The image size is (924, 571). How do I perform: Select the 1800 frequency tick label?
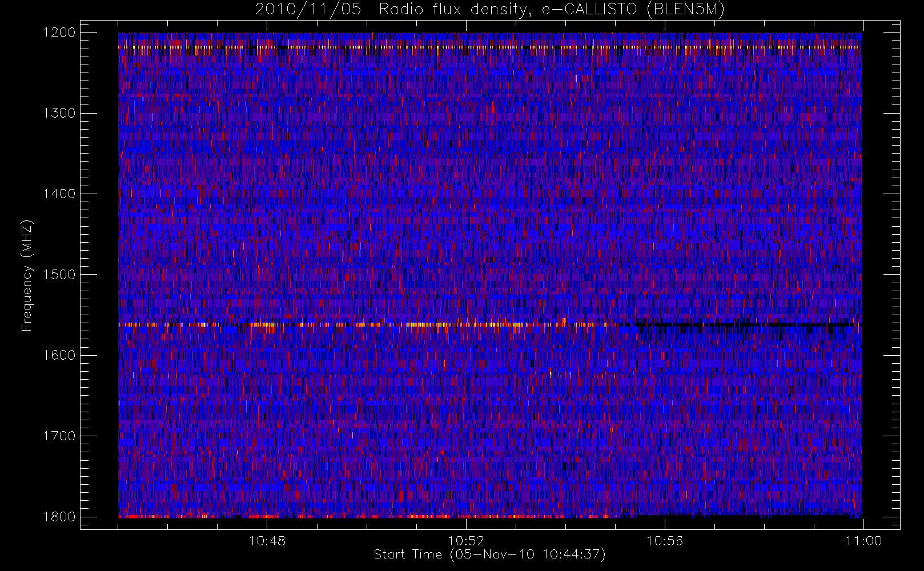coord(59,517)
